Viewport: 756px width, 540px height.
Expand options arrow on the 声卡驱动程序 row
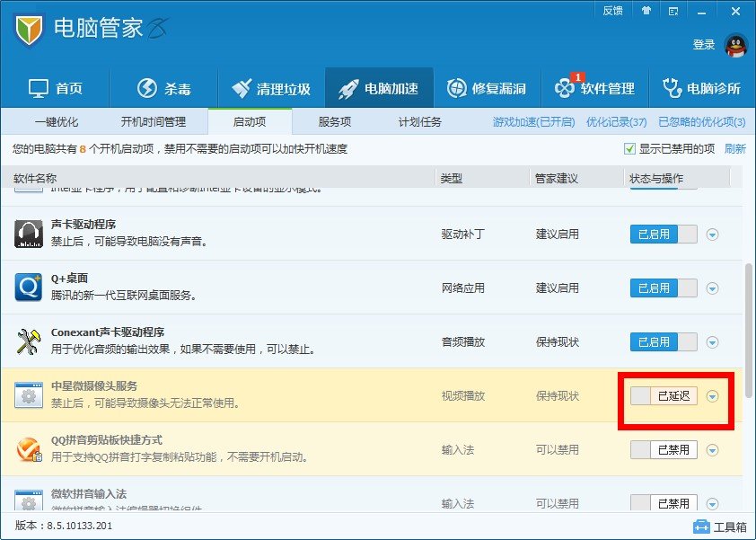coord(711,235)
